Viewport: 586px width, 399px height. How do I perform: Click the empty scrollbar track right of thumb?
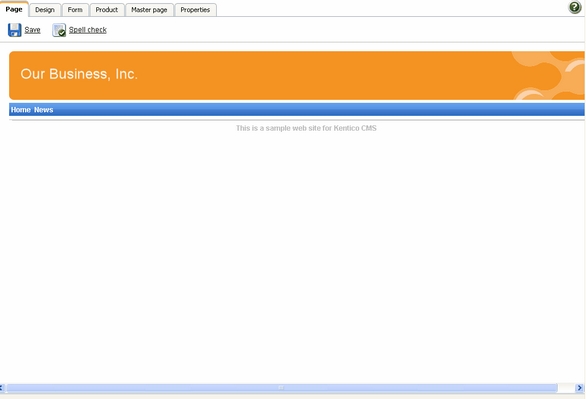(567, 388)
